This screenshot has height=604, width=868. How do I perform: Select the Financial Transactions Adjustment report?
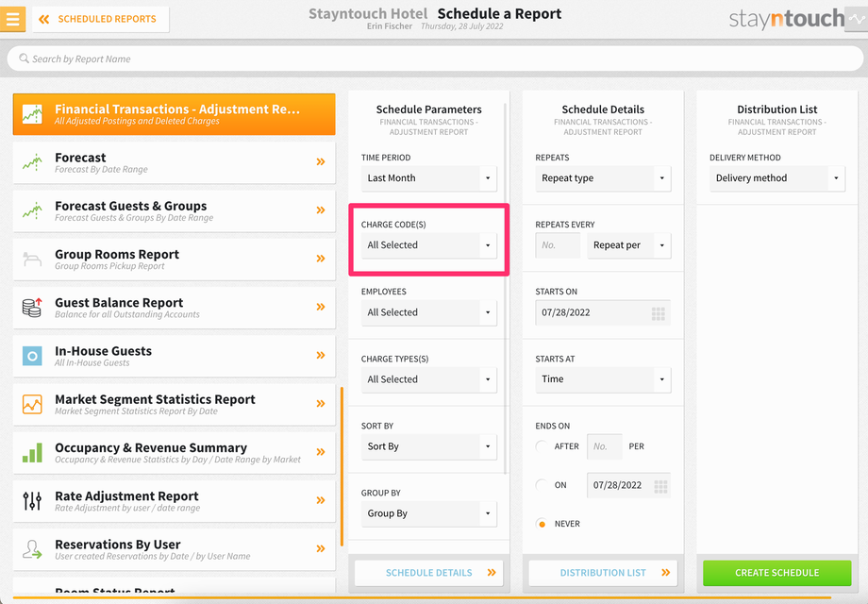tap(174, 114)
